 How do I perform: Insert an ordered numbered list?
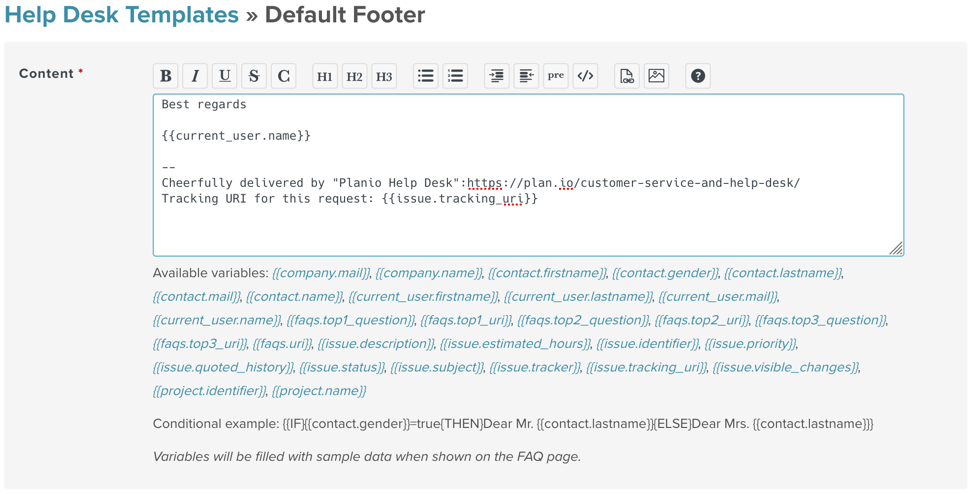pyautogui.click(x=455, y=76)
